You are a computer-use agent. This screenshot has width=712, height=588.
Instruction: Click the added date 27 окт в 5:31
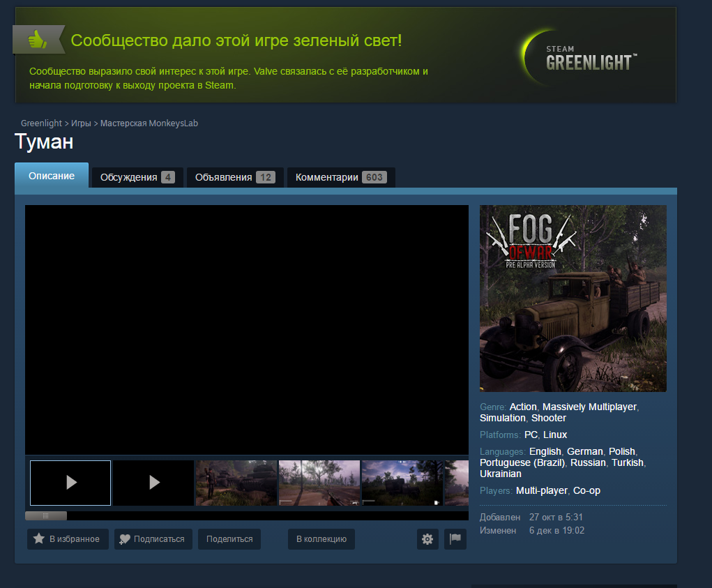(556, 517)
